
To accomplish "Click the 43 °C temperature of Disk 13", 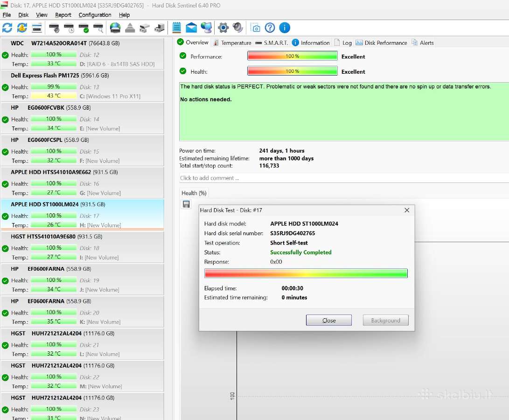I will tap(54, 96).
